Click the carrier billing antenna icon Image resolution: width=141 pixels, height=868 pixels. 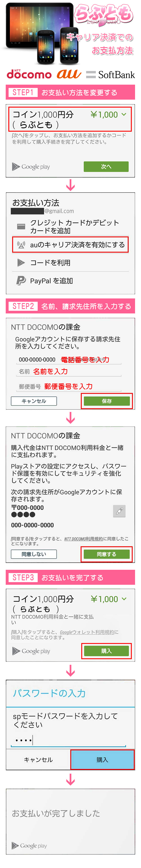click(x=21, y=245)
